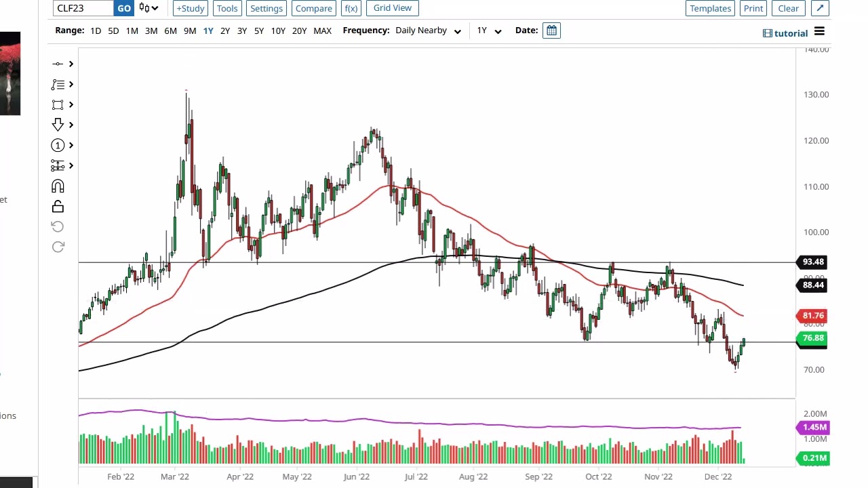Image resolution: width=868 pixels, height=488 pixels.
Task: Expand the numbered label options chevron
Action: click(71, 145)
